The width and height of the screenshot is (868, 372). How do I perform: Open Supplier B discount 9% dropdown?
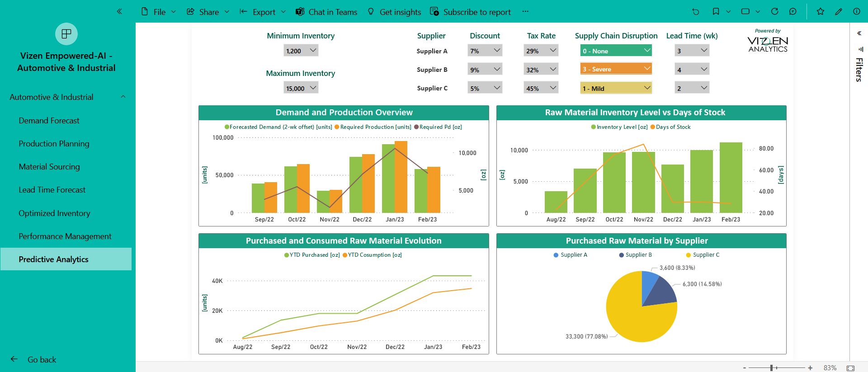pyautogui.click(x=485, y=70)
